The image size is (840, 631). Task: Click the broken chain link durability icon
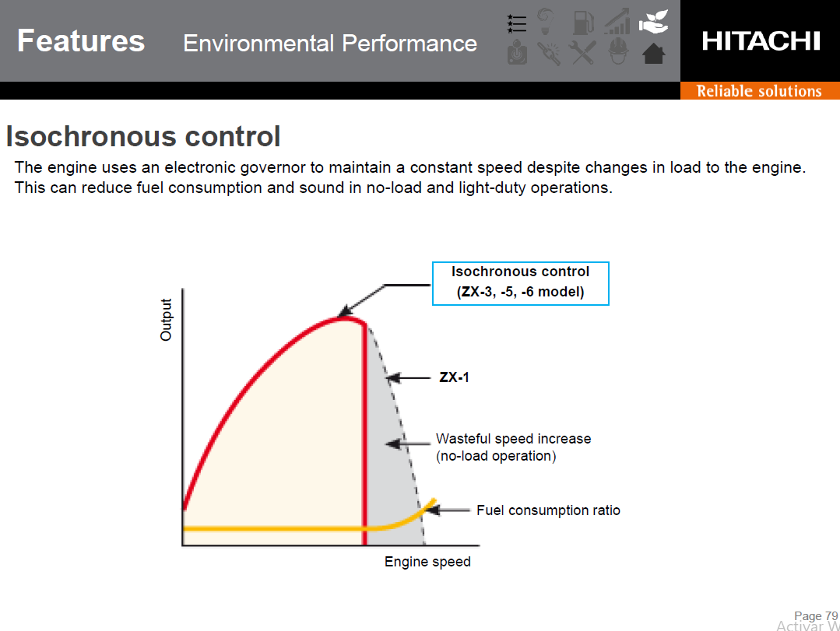point(549,54)
